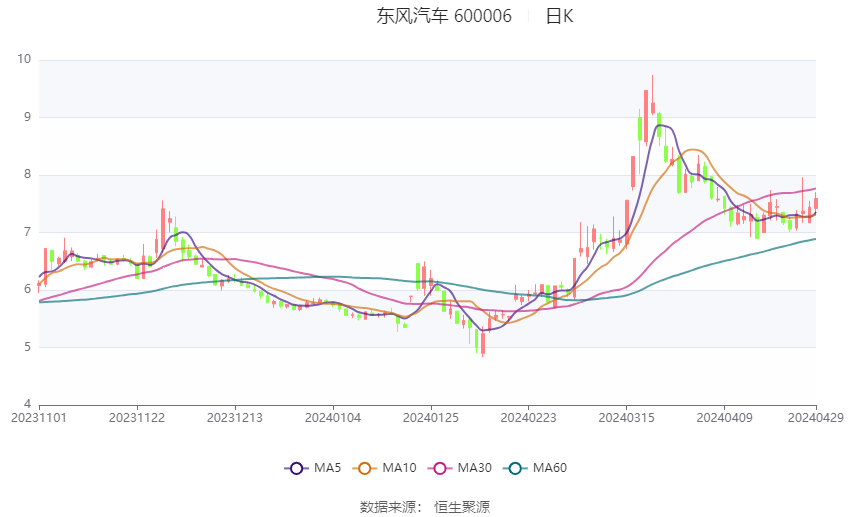Image resolution: width=850 pixels, height=517 pixels.
Task: Click the y-axis value 7
Action: (x=28, y=232)
